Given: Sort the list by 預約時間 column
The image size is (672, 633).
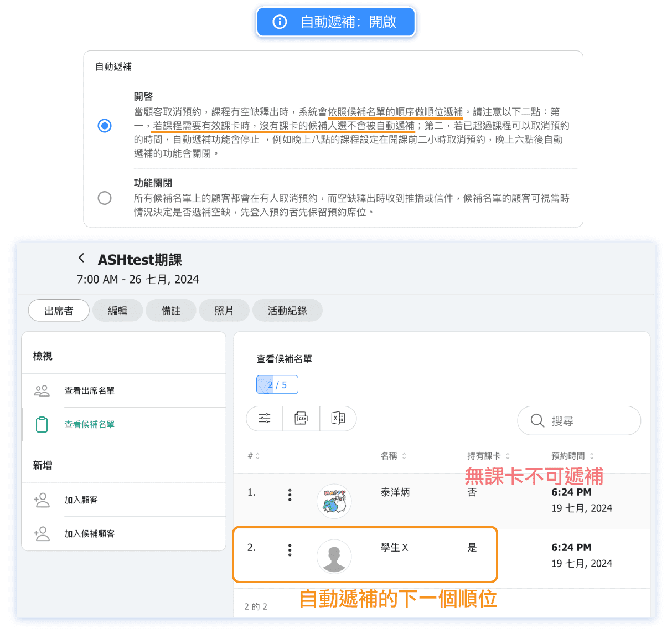Looking at the screenshot, I should coord(572,456).
